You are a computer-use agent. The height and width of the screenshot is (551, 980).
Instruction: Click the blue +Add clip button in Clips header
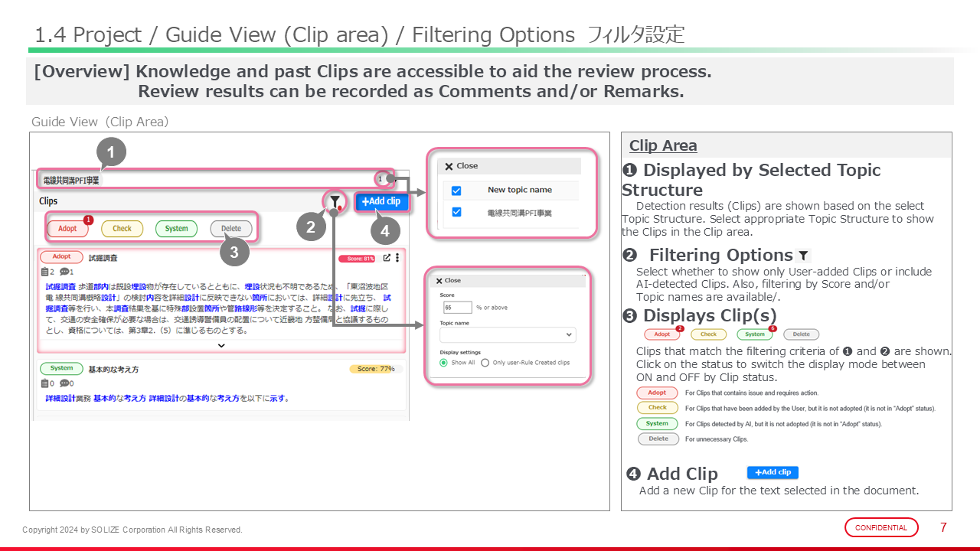click(x=381, y=202)
